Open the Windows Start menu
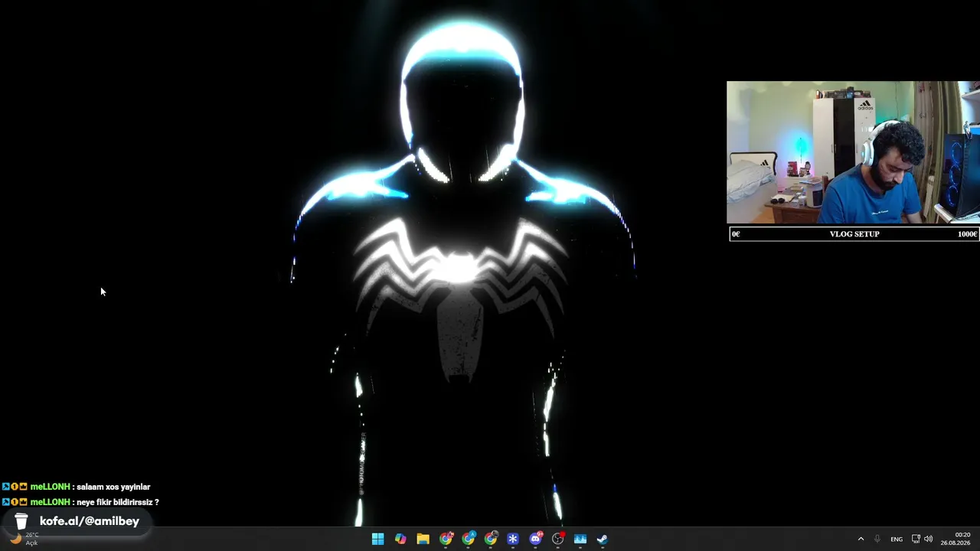The height and width of the screenshot is (551, 980). [377, 539]
